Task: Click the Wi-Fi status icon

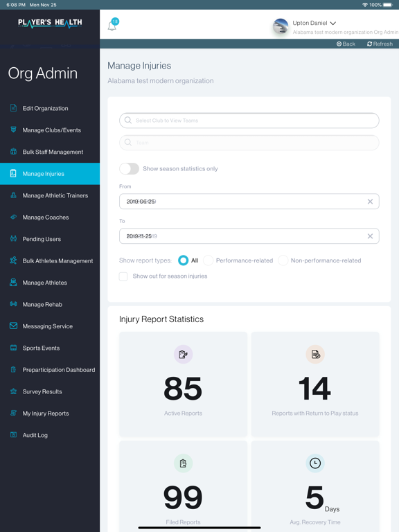Action: (365, 5)
